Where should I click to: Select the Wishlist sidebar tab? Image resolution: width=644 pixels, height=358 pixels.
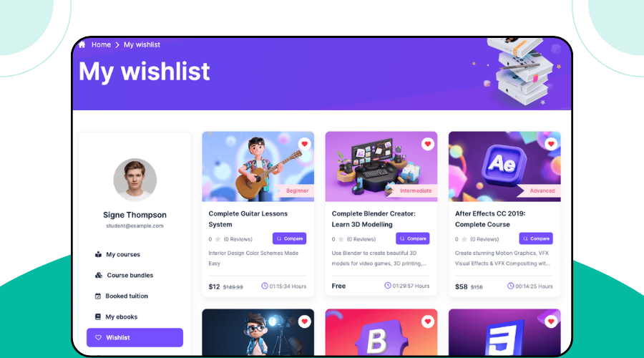pos(135,337)
